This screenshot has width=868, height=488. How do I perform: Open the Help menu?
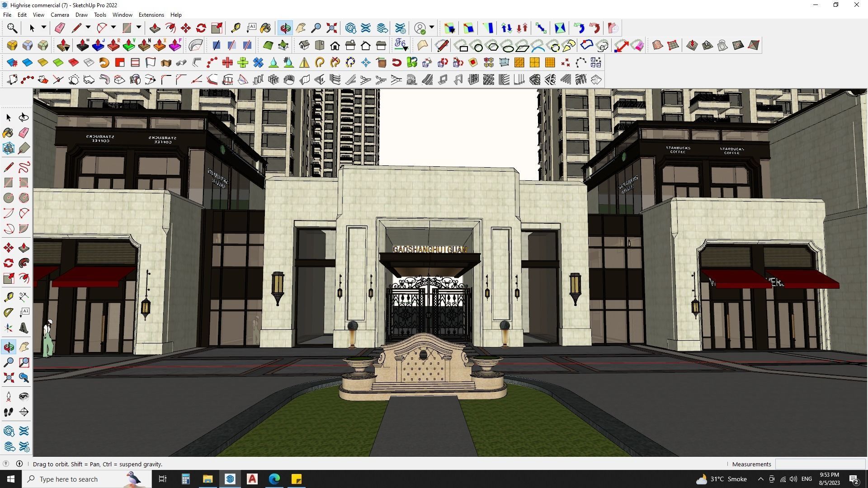[x=176, y=15]
